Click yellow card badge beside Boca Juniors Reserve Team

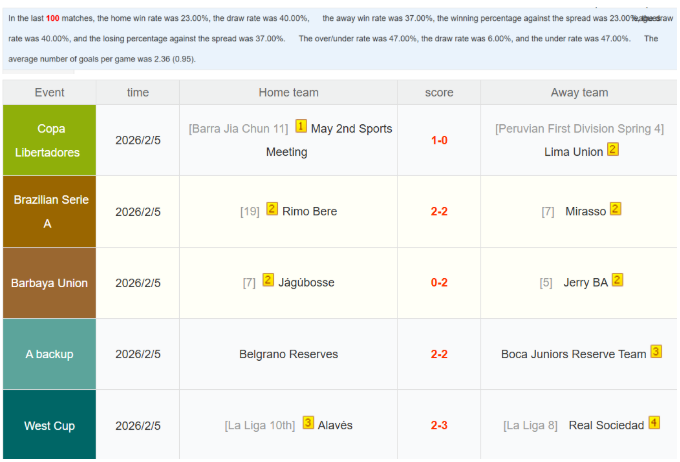click(x=656, y=352)
